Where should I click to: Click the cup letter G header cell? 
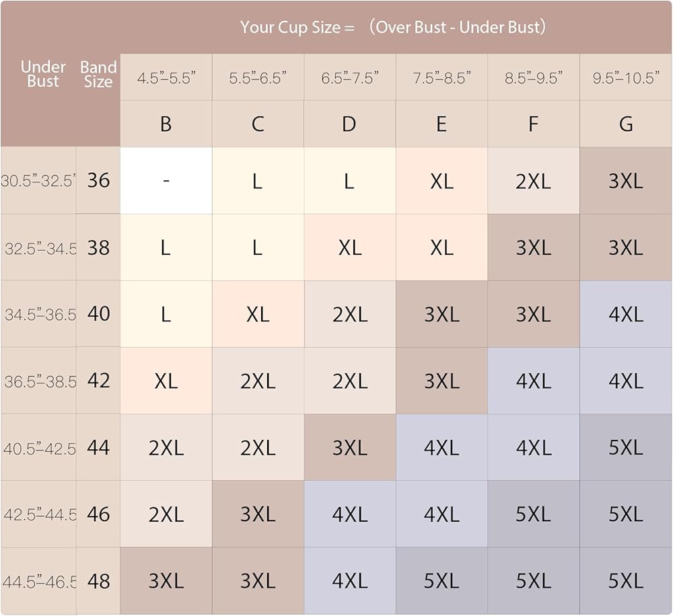tap(626, 124)
